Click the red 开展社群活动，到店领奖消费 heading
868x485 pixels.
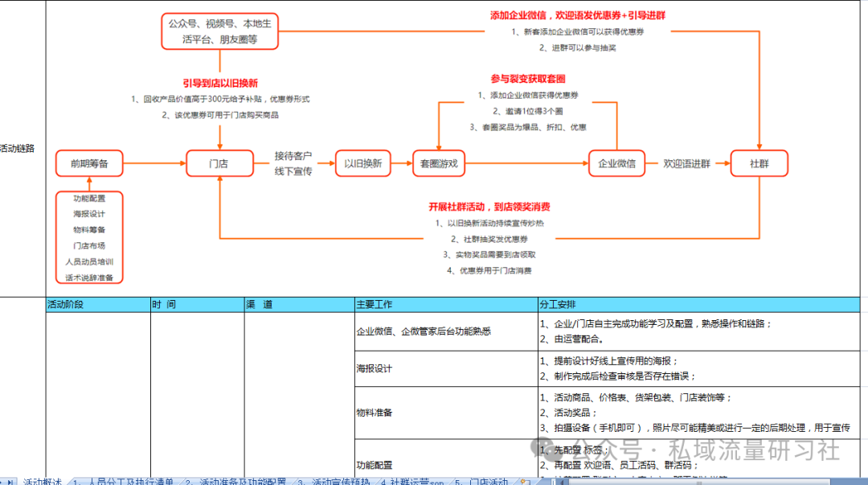tap(489, 207)
